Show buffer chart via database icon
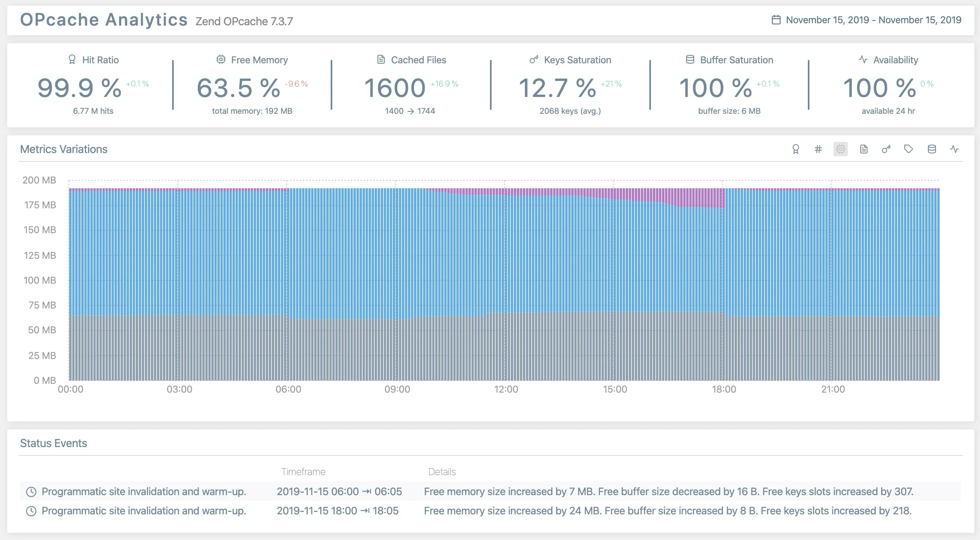This screenshot has width=980, height=540. coord(932,149)
